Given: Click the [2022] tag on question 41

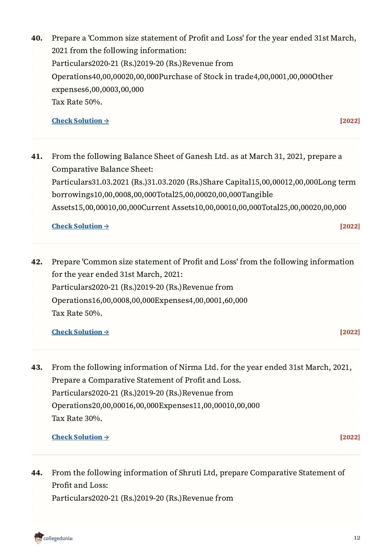Looking at the screenshot, I should pyautogui.click(x=350, y=226).
